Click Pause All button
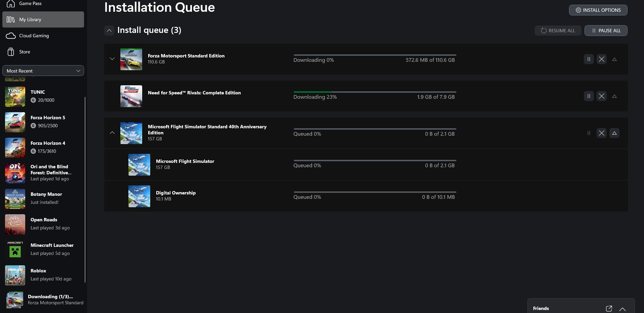Screen dimensions: 644x313 [x=606, y=31]
